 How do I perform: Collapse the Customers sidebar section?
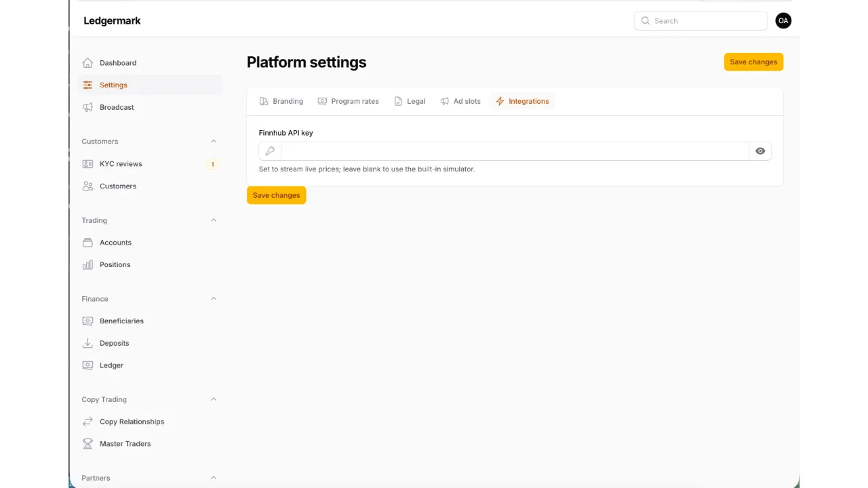pyautogui.click(x=214, y=142)
